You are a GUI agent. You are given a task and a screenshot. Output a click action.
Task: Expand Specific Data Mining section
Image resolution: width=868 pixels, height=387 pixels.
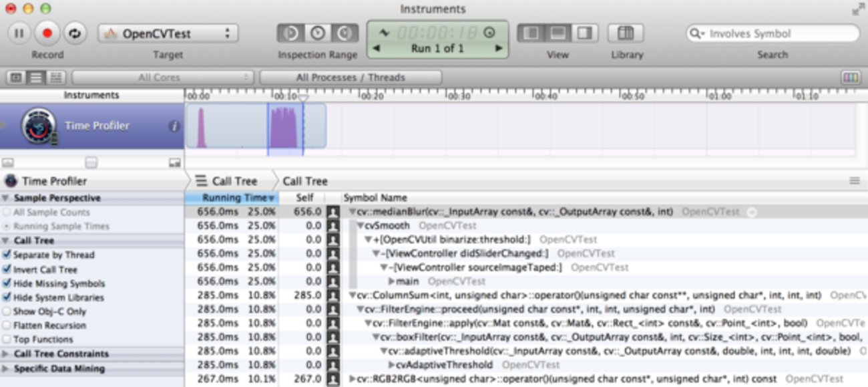click(x=5, y=368)
